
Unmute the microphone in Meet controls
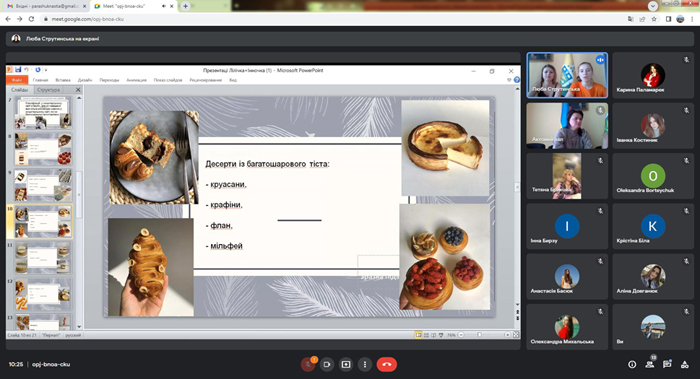click(x=308, y=364)
